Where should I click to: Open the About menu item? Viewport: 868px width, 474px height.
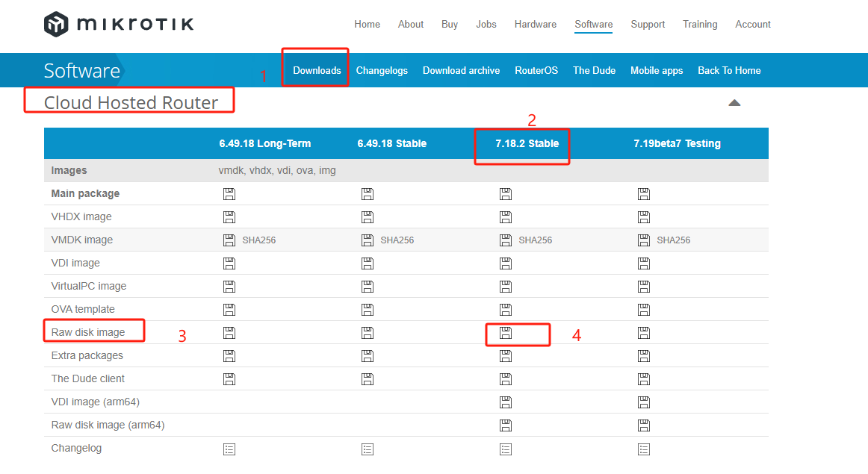tap(411, 25)
